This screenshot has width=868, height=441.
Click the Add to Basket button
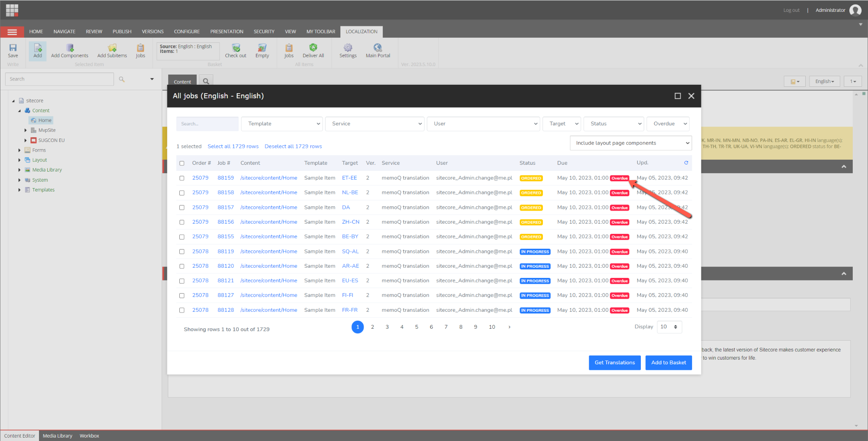click(668, 363)
